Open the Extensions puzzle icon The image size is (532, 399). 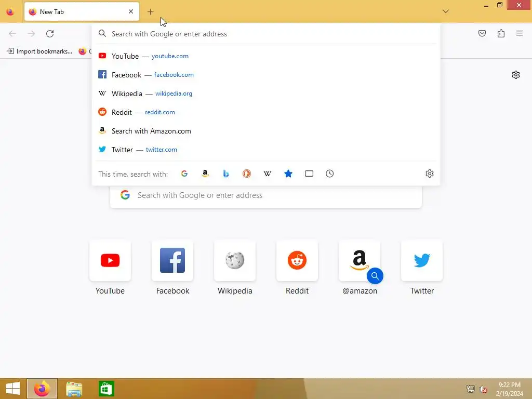(x=501, y=33)
